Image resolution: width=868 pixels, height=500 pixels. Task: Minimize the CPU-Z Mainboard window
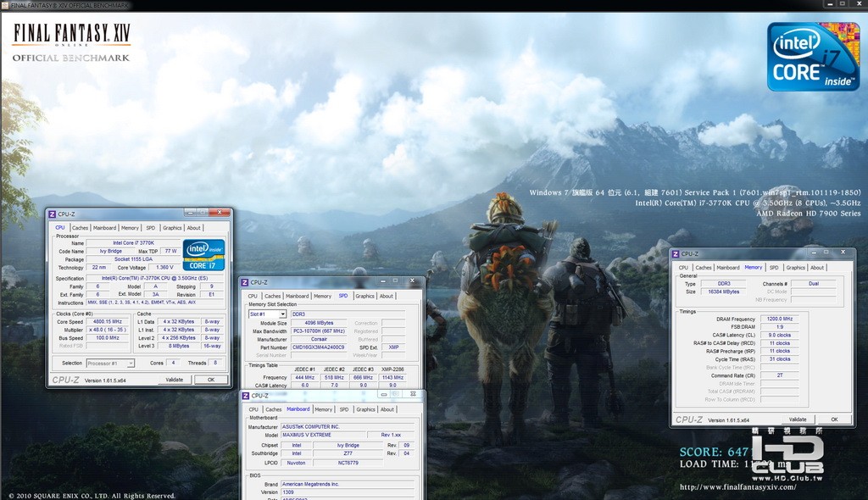point(384,394)
